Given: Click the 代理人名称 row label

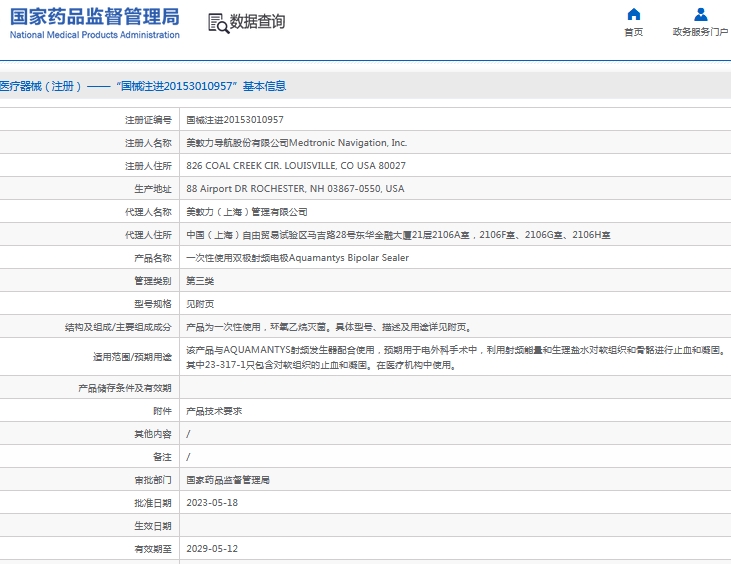Looking at the screenshot, I should point(148,212).
